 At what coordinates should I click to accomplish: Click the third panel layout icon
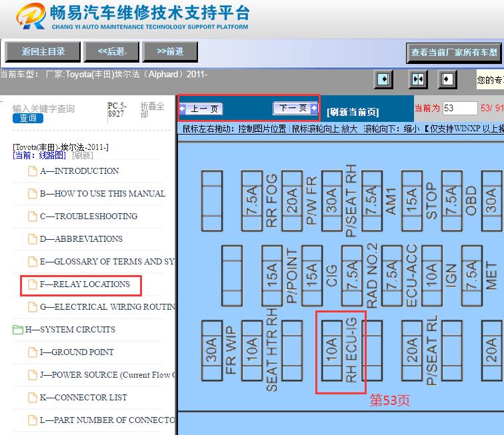pos(447,79)
